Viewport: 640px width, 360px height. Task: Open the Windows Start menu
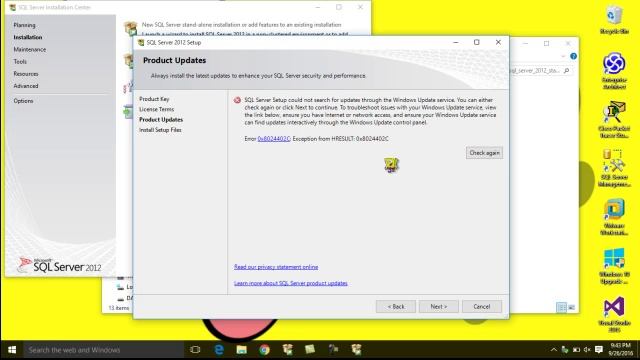pos(12,350)
